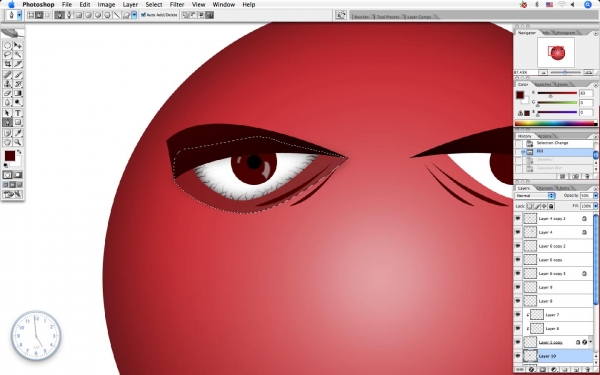The height and width of the screenshot is (375, 600).
Task: Open the Normal blend mode dropdown
Action: (x=535, y=196)
